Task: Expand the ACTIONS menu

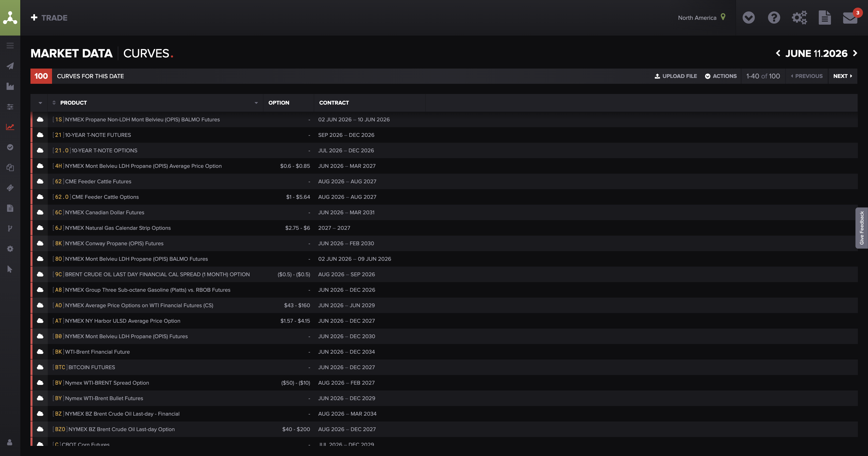Action: tap(721, 76)
